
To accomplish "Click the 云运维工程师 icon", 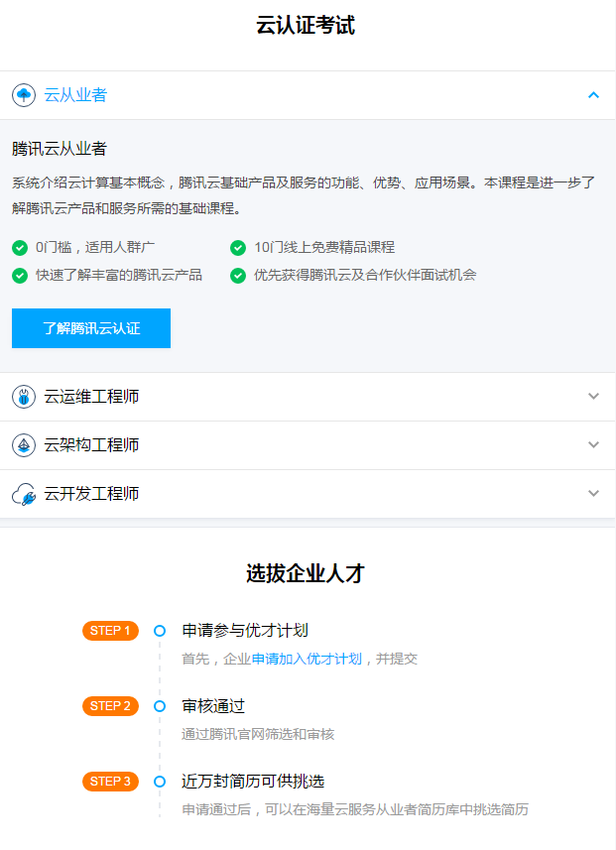I will (24, 397).
